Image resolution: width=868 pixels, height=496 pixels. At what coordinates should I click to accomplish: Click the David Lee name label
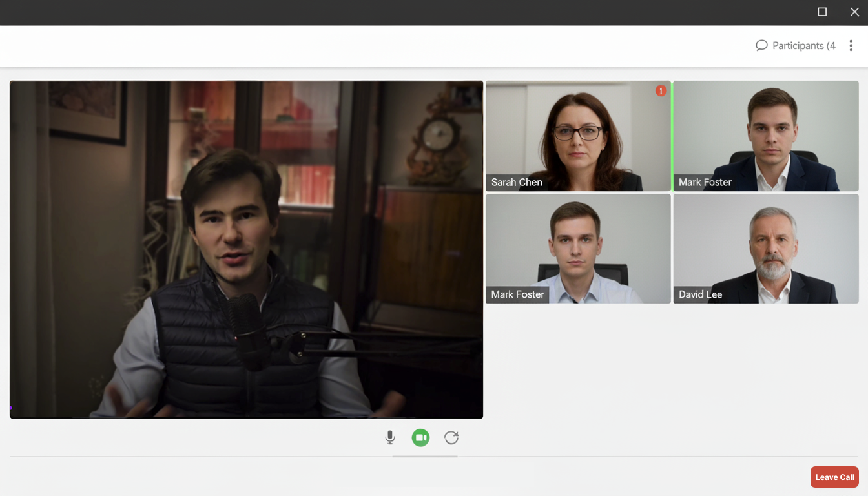[x=700, y=294]
